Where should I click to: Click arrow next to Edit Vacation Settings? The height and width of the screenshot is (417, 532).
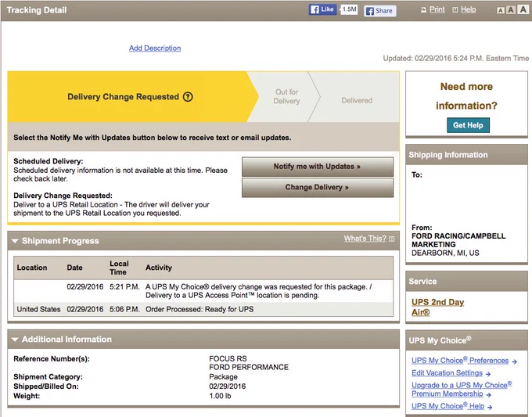pos(488,374)
